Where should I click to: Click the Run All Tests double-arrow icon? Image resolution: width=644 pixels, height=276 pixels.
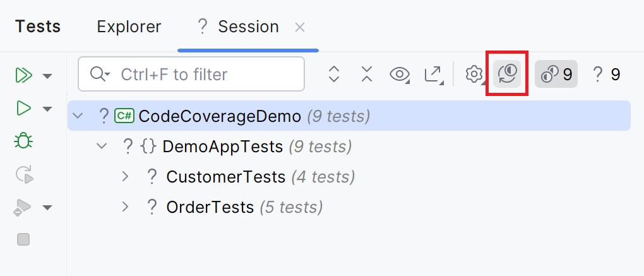[x=23, y=76]
